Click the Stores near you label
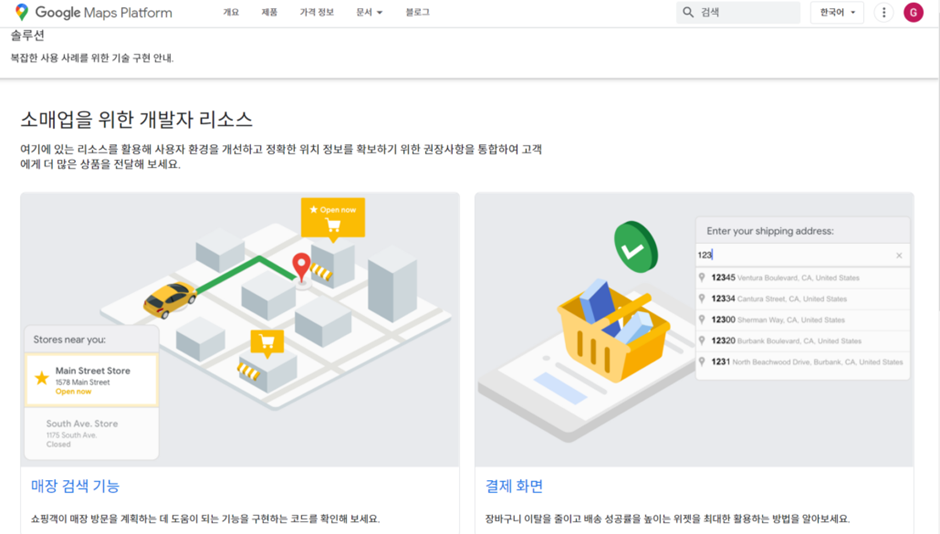This screenshot has width=940, height=534. pos(70,339)
